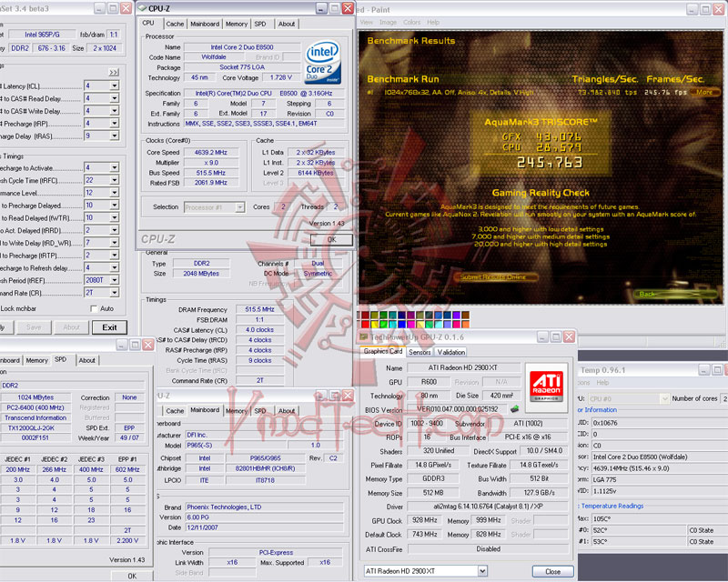Click OK in the bottom-left CPU-Z SPD window

coord(132,576)
